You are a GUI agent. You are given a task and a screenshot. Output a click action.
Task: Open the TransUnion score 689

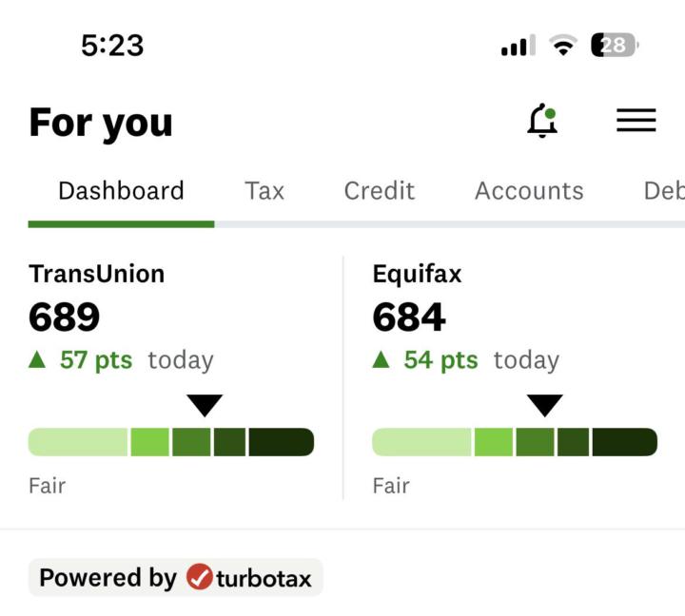click(x=65, y=318)
